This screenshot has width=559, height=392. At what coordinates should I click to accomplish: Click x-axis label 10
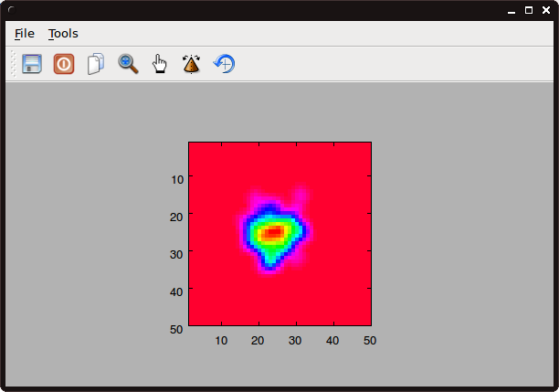221,341
